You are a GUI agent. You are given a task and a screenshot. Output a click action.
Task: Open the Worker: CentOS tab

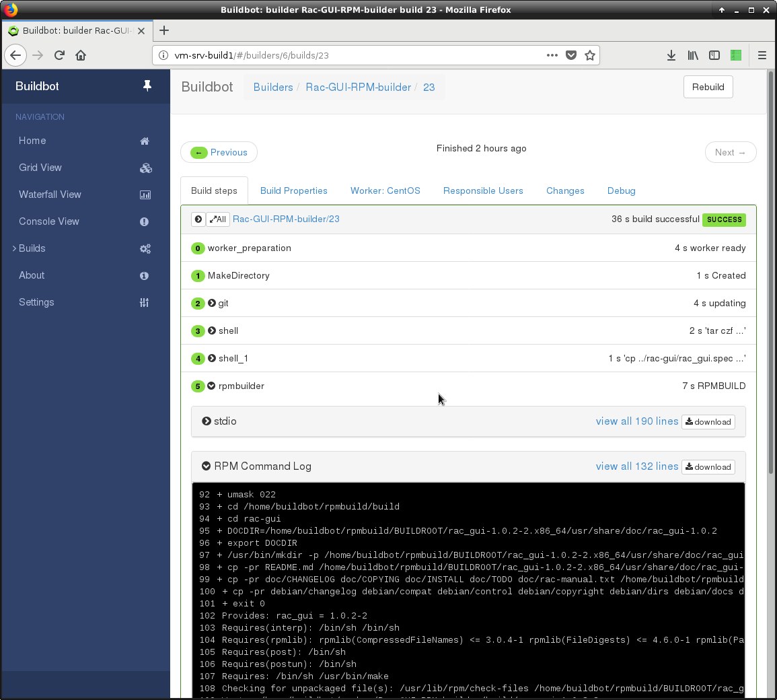(x=385, y=190)
